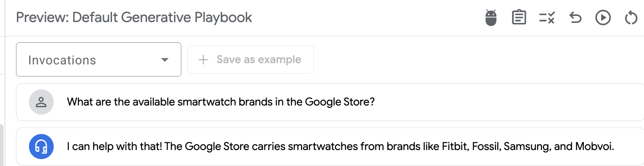Click the Invocations dropdown arrow
The width and height of the screenshot is (644, 166).
click(x=164, y=60)
